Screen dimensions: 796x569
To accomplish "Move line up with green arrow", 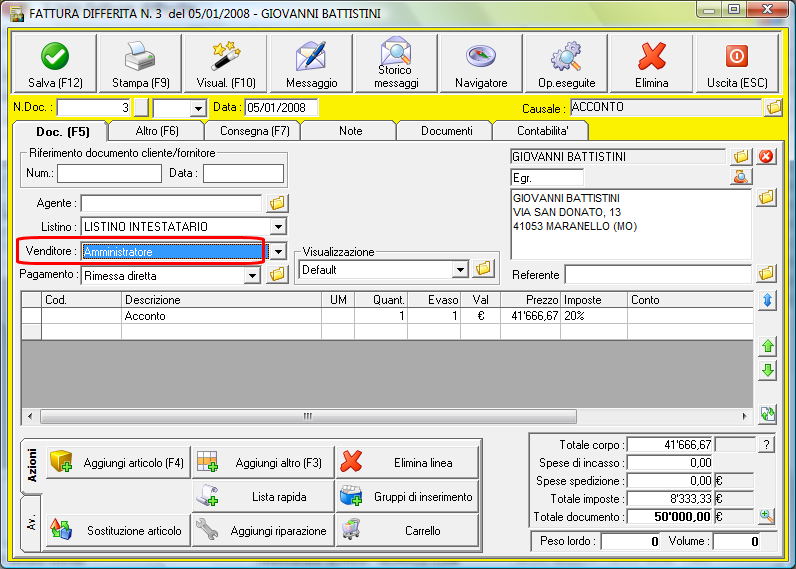I will (768, 346).
